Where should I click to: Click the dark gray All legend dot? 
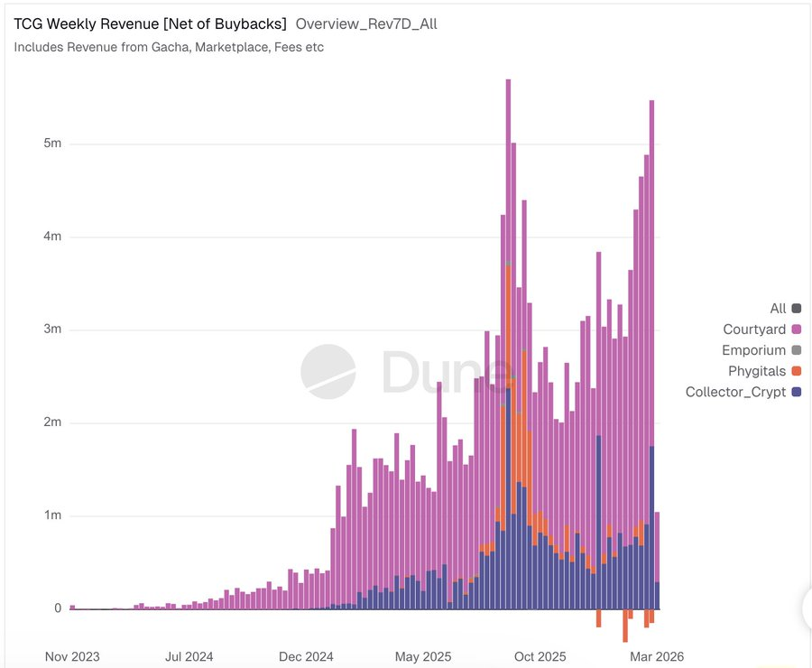(796, 309)
